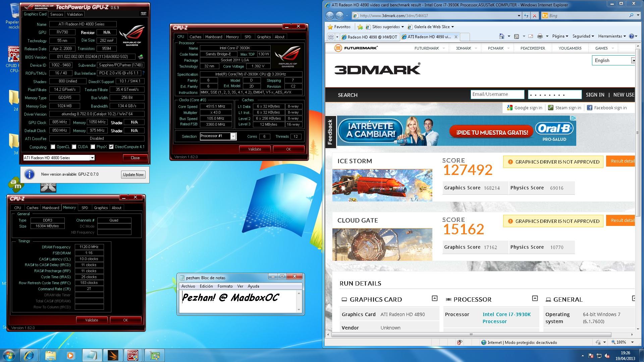Screen dimensions: 644x362
Task: Click the Google sign in link
Action: [x=525, y=108]
